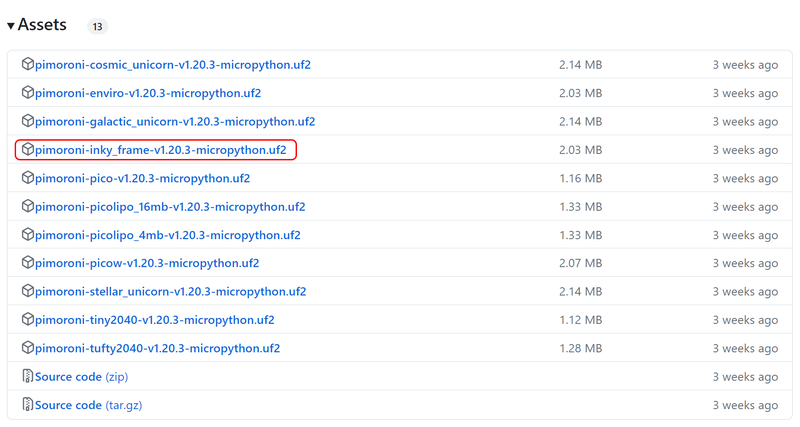Click the Assets count badge showing 13
The height and width of the screenshot is (427, 800).
pyautogui.click(x=97, y=26)
